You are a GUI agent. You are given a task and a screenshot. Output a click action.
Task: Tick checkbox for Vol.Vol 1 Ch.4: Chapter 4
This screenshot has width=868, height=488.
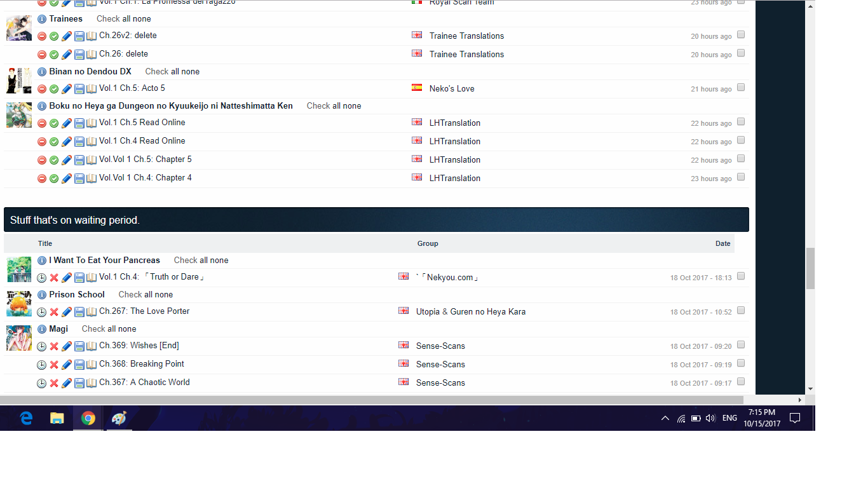(741, 177)
